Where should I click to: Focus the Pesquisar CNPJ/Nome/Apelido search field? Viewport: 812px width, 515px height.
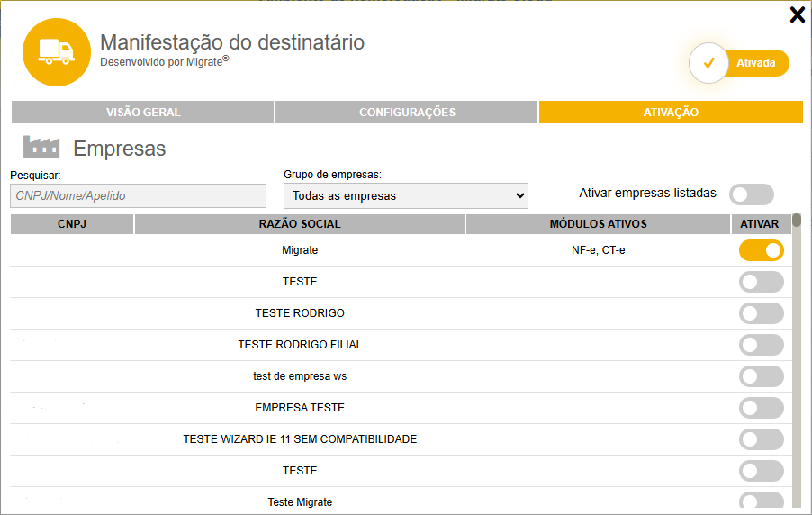[139, 195]
